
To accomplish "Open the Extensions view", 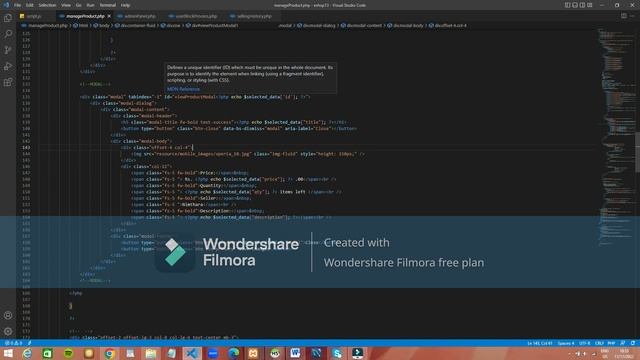I will coord(8,82).
